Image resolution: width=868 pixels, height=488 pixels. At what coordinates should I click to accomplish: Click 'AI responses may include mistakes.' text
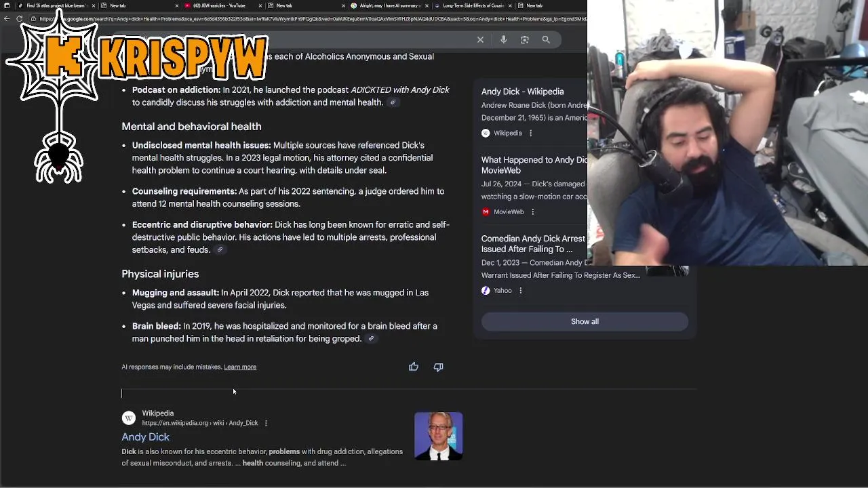tap(172, 367)
